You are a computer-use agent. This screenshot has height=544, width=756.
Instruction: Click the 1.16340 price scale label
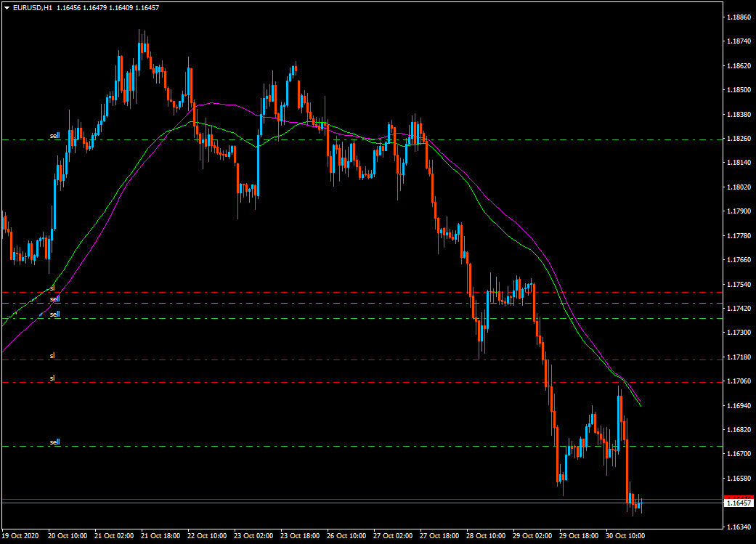[x=739, y=527]
